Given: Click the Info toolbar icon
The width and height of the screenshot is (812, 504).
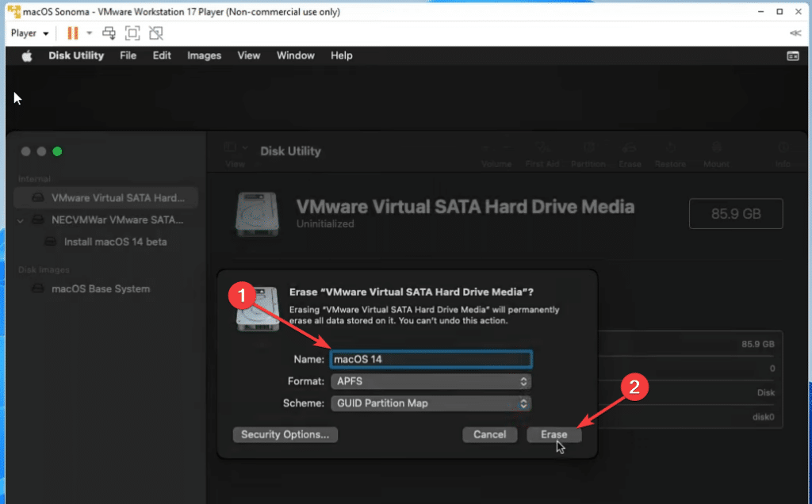Looking at the screenshot, I should tap(783, 148).
